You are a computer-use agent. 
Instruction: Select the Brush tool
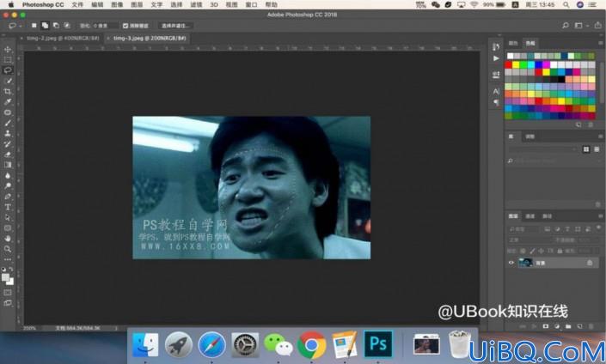(x=8, y=123)
